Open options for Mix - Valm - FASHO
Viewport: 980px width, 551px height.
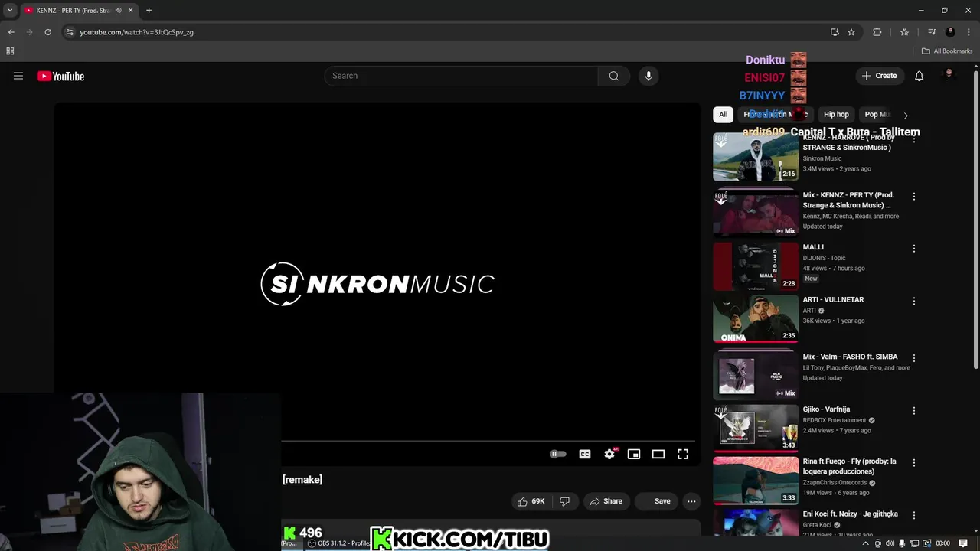(x=913, y=357)
